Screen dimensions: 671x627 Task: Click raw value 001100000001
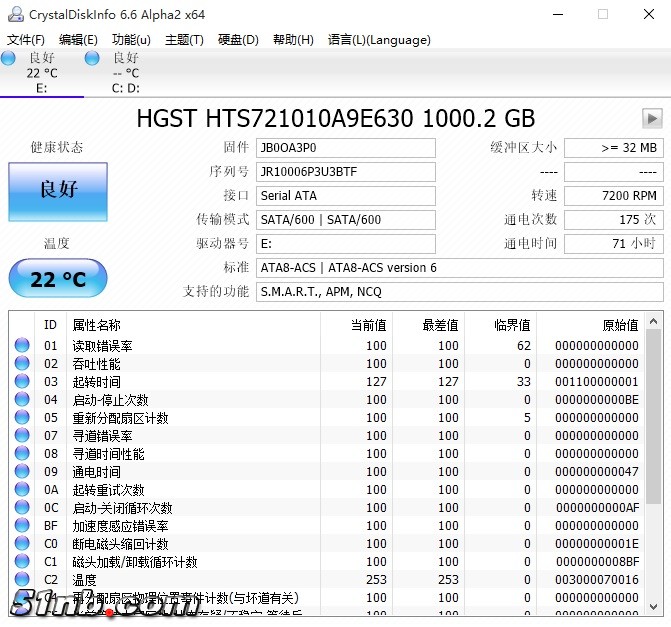(x=597, y=381)
